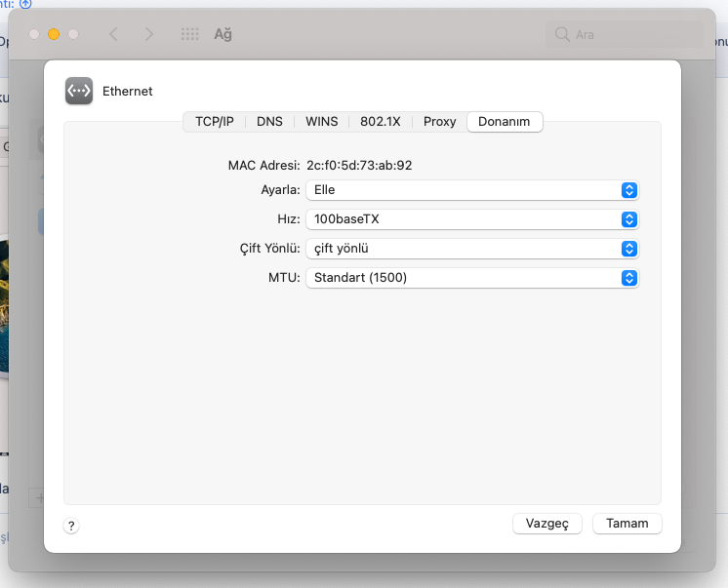Click the back navigation arrow

click(x=113, y=34)
